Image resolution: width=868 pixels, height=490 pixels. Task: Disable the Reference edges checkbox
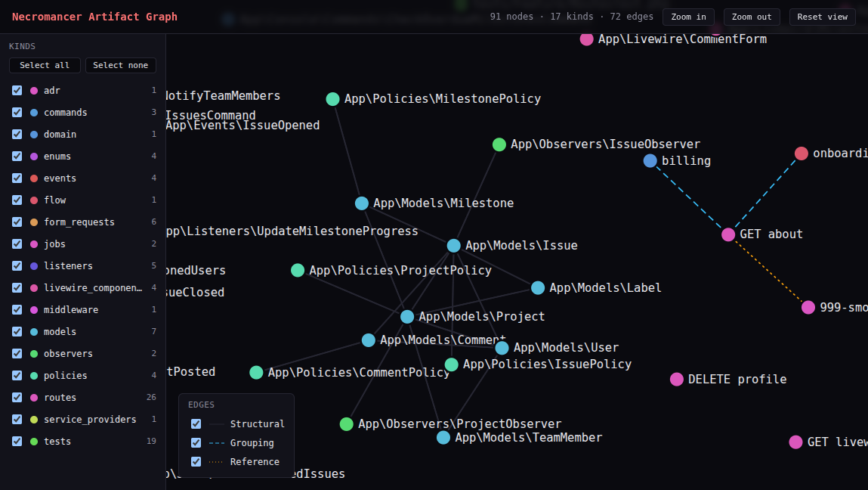coord(196,462)
